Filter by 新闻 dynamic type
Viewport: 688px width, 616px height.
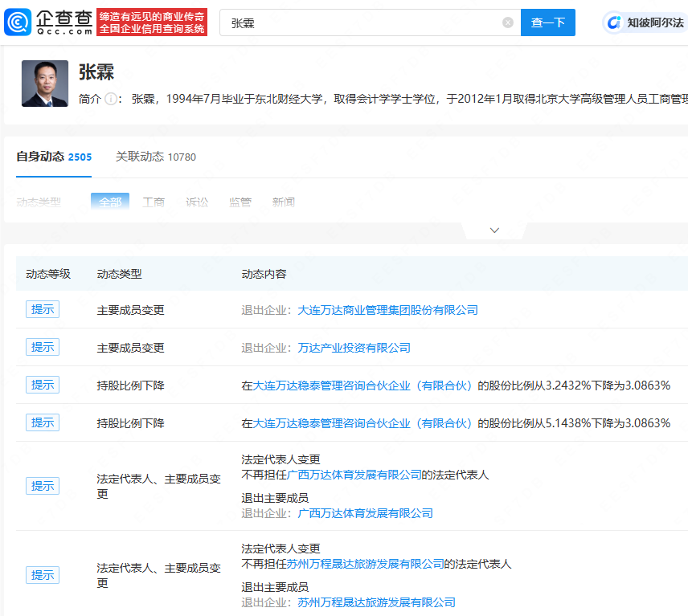coord(283,202)
